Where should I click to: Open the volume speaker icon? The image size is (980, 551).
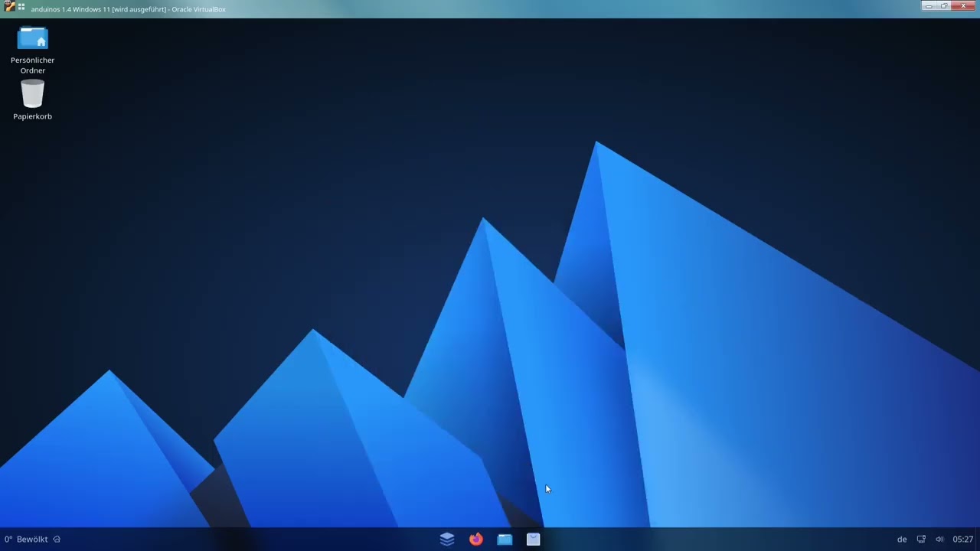(x=939, y=539)
